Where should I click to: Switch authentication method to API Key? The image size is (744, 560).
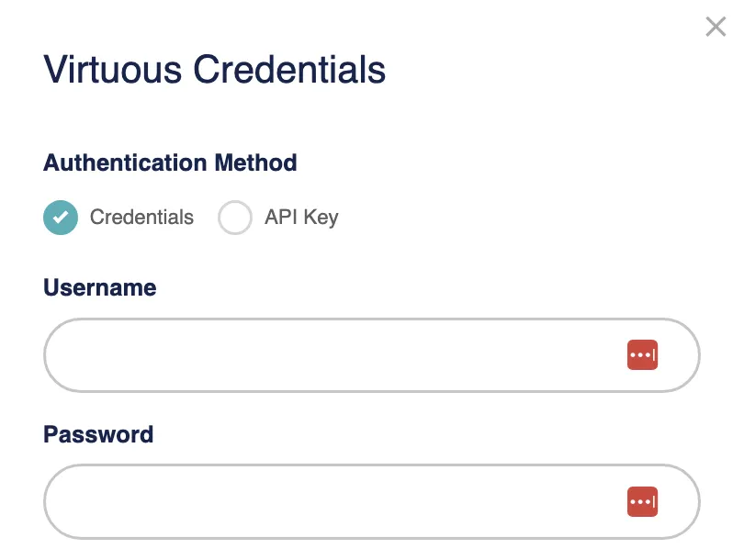pos(235,218)
